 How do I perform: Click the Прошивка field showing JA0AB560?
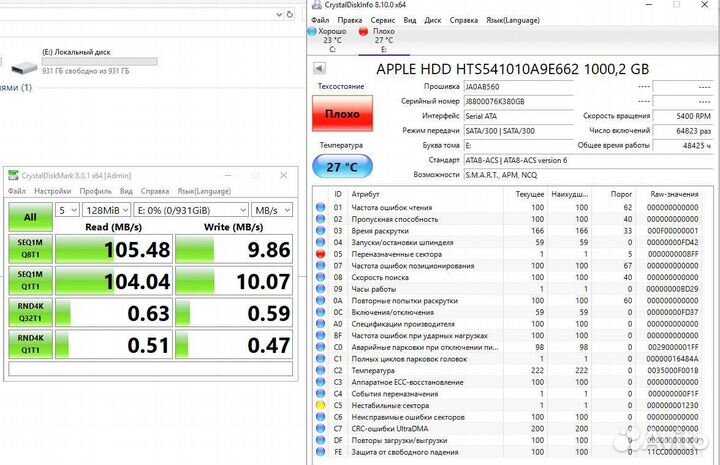518,87
